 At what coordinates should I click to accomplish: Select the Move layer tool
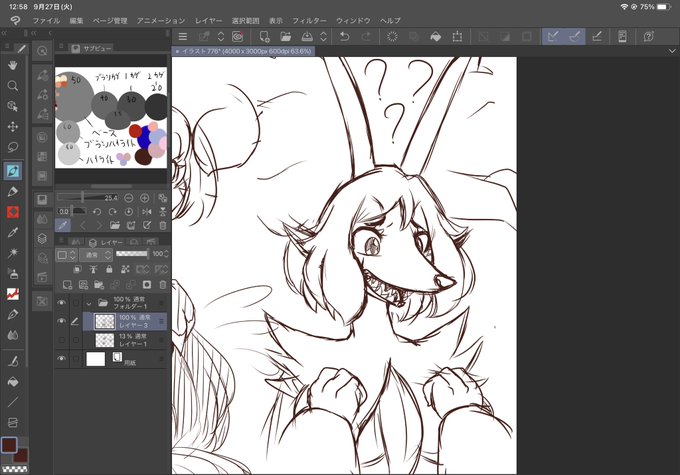coord(13,127)
